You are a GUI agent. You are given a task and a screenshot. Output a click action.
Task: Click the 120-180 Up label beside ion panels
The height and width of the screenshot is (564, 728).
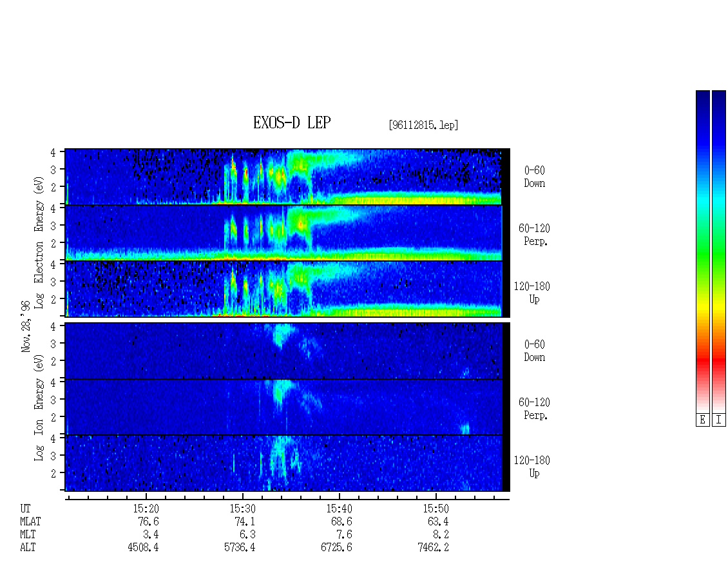click(x=532, y=467)
